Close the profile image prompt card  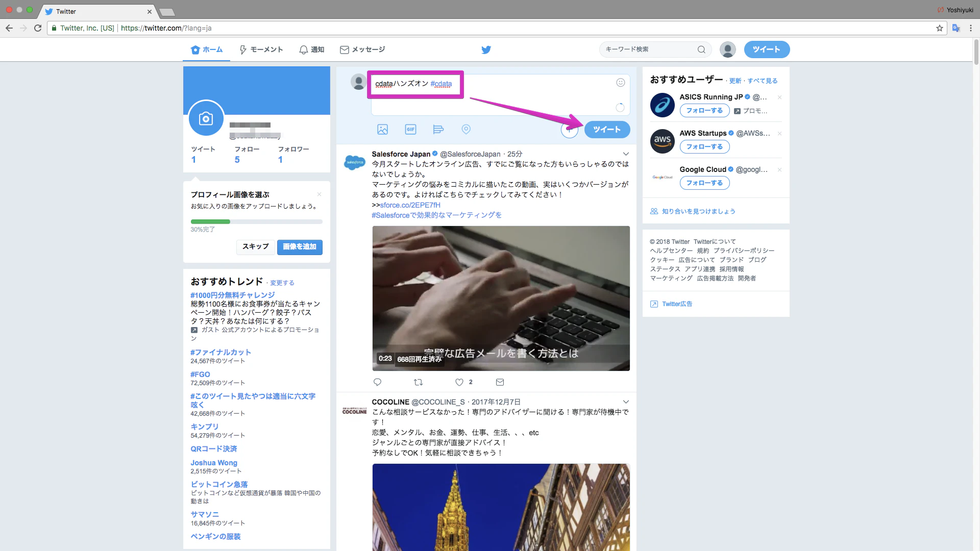pyautogui.click(x=319, y=194)
